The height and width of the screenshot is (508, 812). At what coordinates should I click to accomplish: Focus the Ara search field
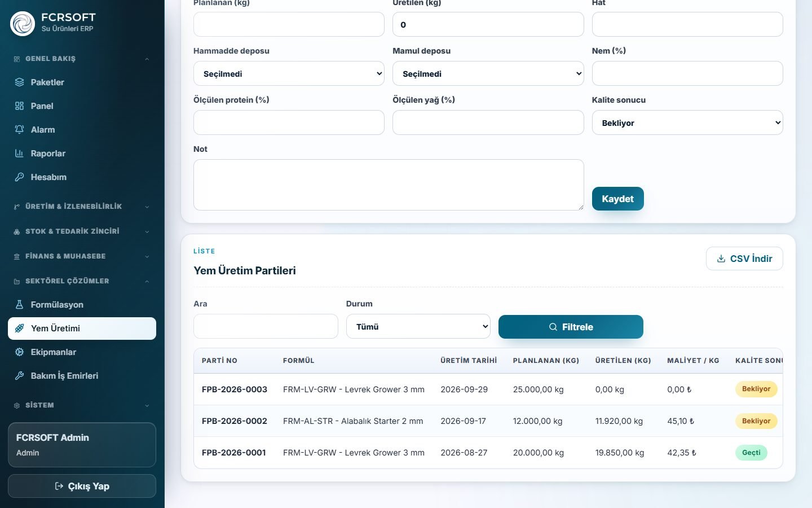266,326
